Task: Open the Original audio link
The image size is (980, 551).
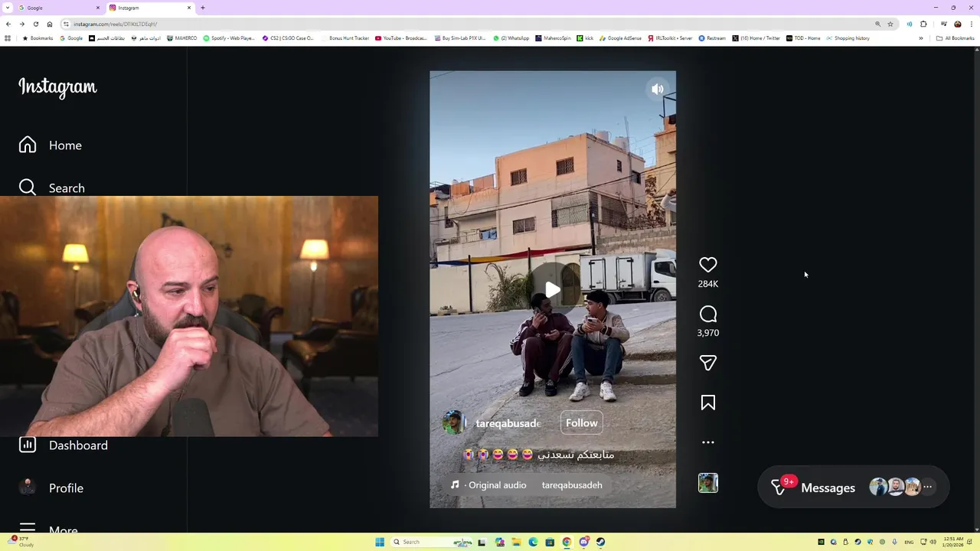Action: [x=496, y=485]
